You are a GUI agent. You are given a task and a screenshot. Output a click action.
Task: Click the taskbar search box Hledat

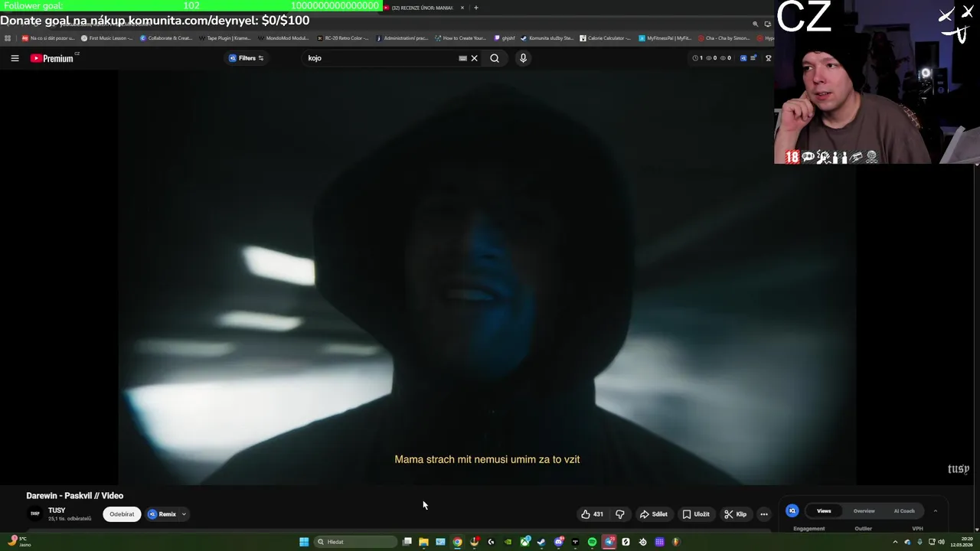[354, 542]
